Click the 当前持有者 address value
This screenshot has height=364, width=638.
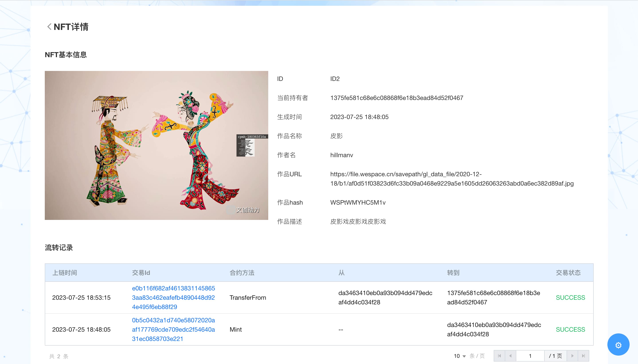(x=397, y=98)
